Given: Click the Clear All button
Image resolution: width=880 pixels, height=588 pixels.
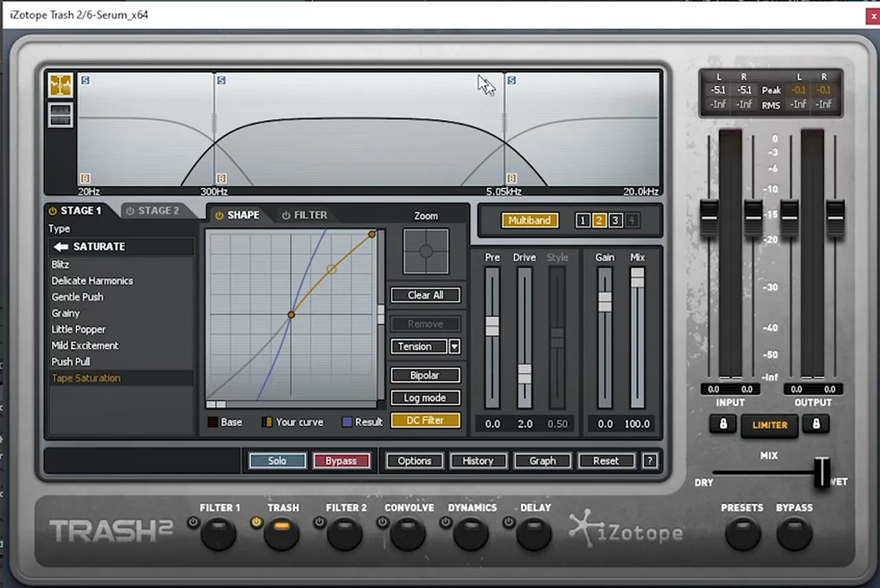Looking at the screenshot, I should [x=426, y=295].
